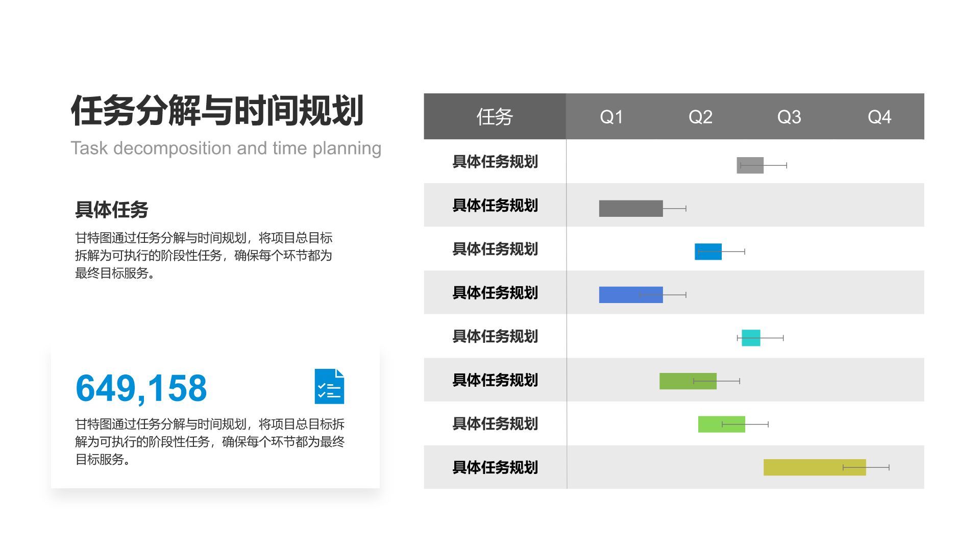Select the gray Gantt bar in the top row
Viewport: 980px width, 551px height.
(749, 165)
